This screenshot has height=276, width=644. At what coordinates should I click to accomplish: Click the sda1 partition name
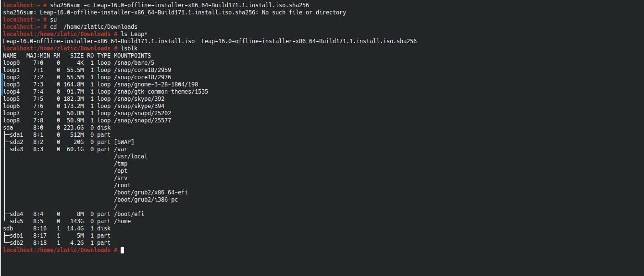[x=16, y=135]
